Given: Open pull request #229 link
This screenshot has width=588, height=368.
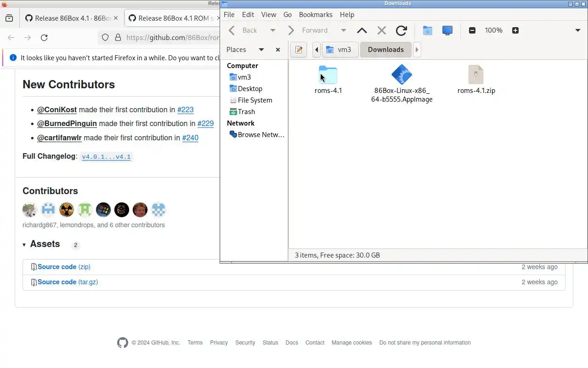Looking at the screenshot, I should tap(206, 124).
